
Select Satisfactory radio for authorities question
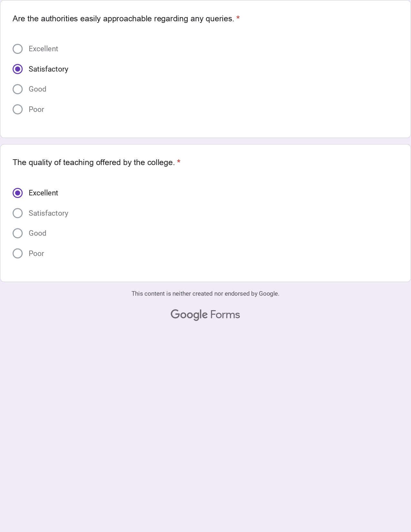coord(17,69)
